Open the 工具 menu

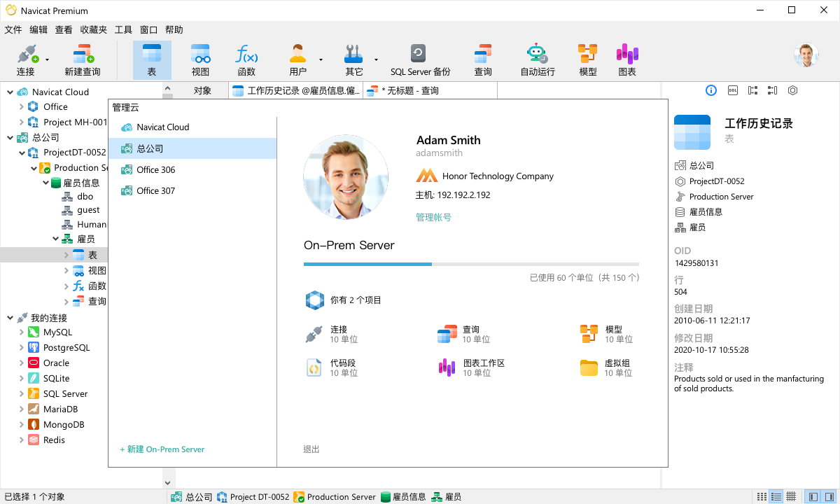point(123,30)
